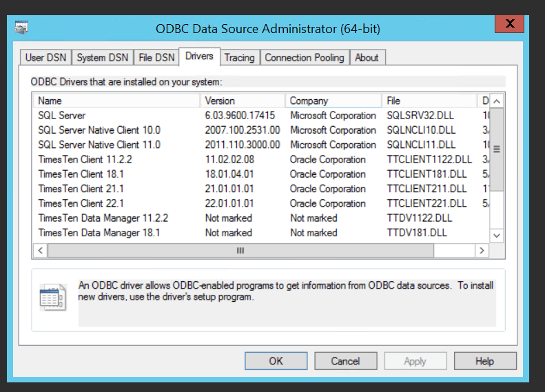Close the ODBC Administrator window
This screenshot has width=545, height=392.
(x=510, y=24)
